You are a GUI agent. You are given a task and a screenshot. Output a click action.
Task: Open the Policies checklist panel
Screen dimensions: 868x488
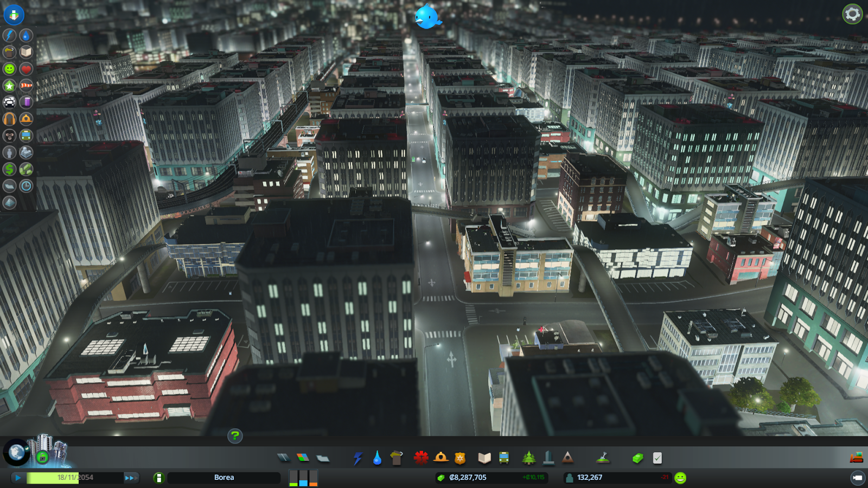pos(658,458)
